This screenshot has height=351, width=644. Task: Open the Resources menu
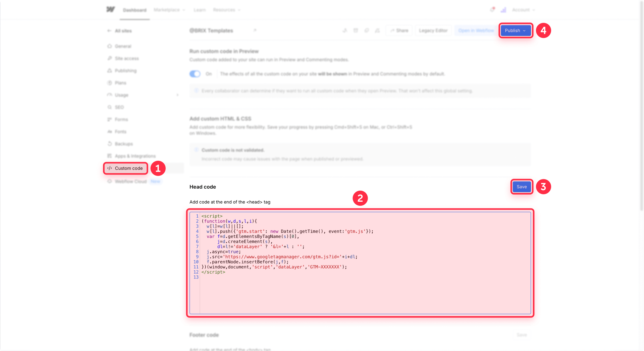pos(227,10)
